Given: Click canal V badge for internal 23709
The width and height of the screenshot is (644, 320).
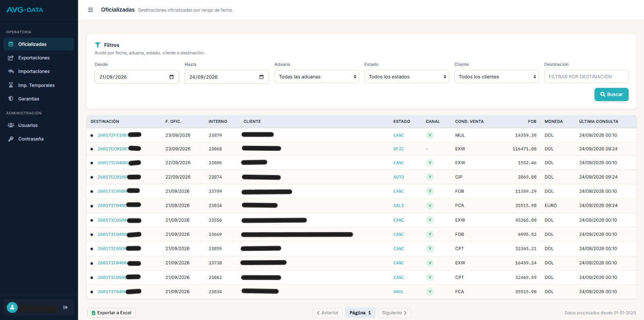Looking at the screenshot, I should [430, 191].
